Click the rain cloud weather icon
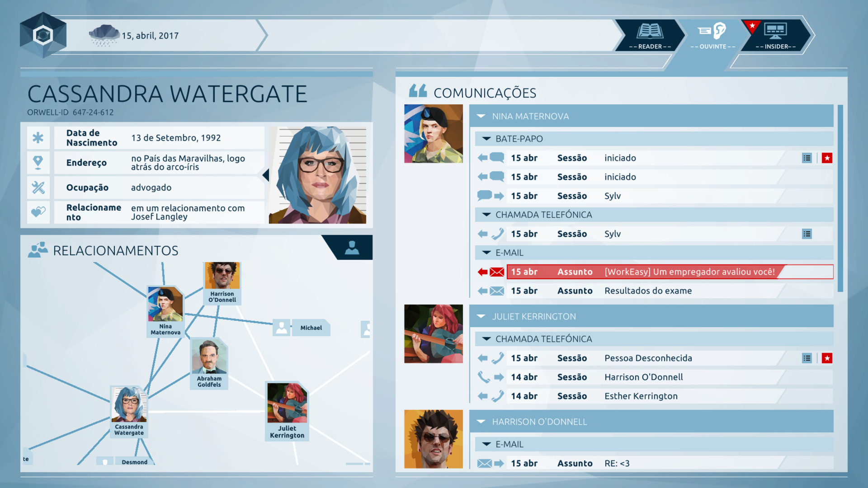 (x=104, y=35)
